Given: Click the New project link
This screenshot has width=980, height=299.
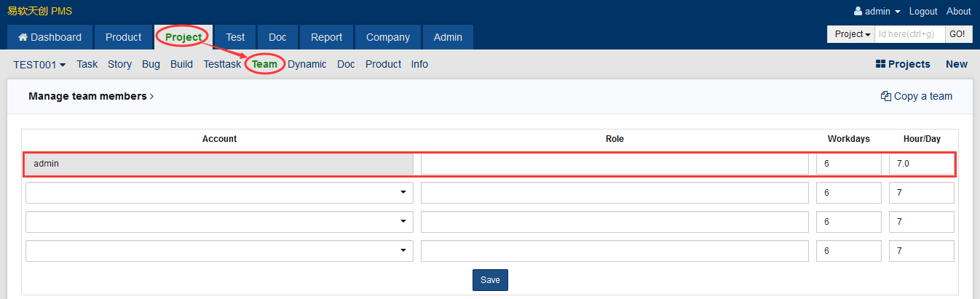Looking at the screenshot, I should tap(956, 64).
